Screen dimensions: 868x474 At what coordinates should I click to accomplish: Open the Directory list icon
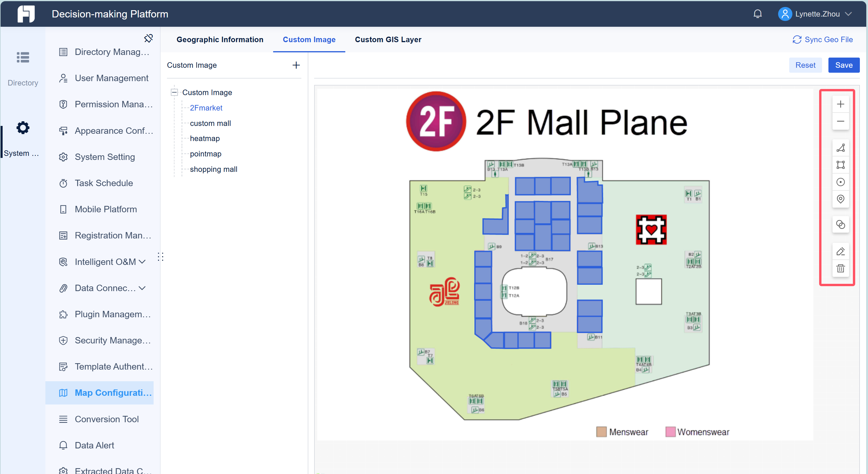tap(23, 57)
